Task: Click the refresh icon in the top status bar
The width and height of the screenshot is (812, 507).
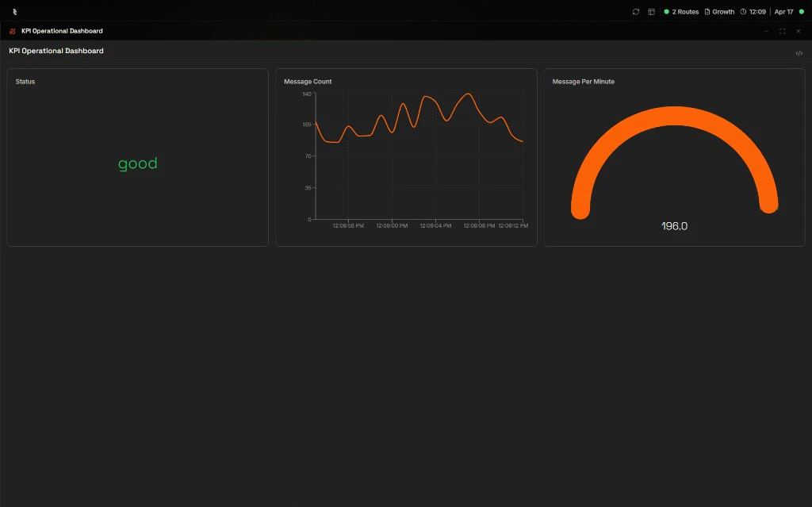Action: (636, 12)
